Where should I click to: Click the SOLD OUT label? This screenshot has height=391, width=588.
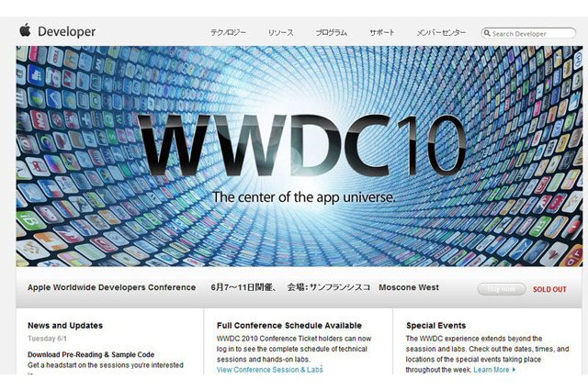549,289
